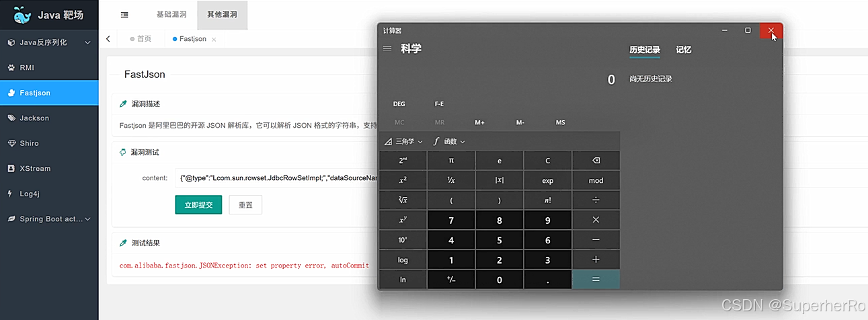Screen dimensions: 868x320
Task: Click the calculator decimal point button
Action: [548, 280]
